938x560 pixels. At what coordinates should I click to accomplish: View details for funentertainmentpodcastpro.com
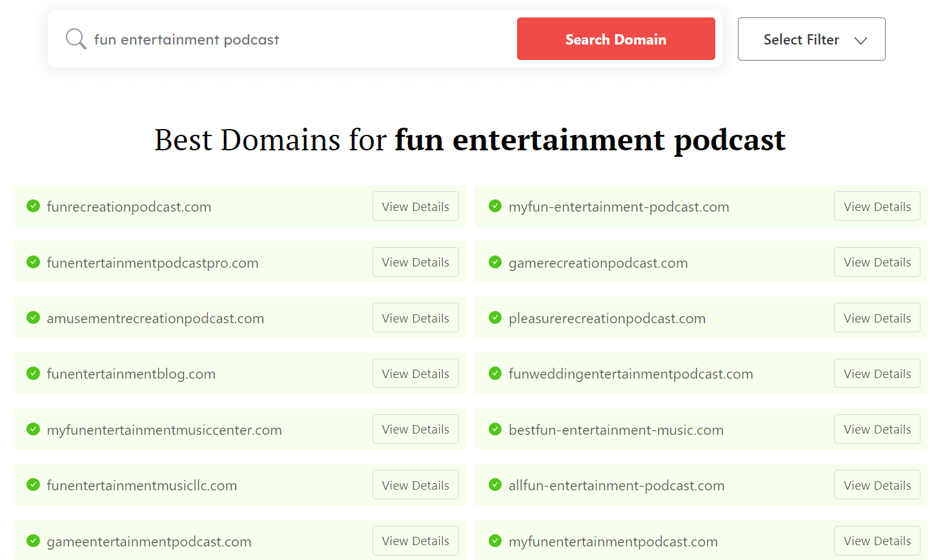tap(416, 262)
